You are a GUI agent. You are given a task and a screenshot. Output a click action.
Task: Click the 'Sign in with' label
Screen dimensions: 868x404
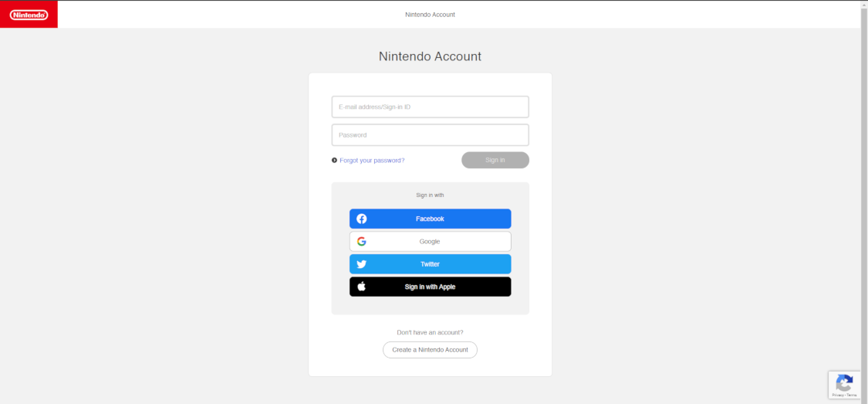(430, 195)
